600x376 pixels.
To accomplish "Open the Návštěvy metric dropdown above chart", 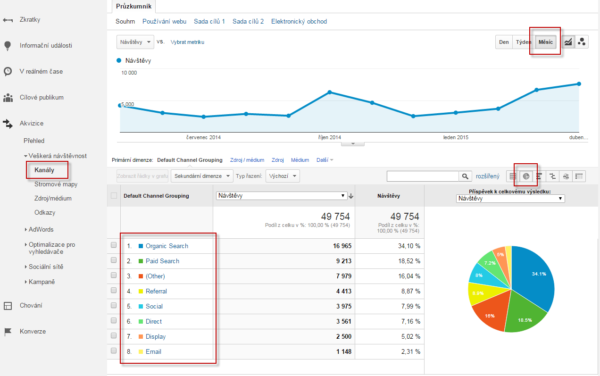I will coord(135,42).
